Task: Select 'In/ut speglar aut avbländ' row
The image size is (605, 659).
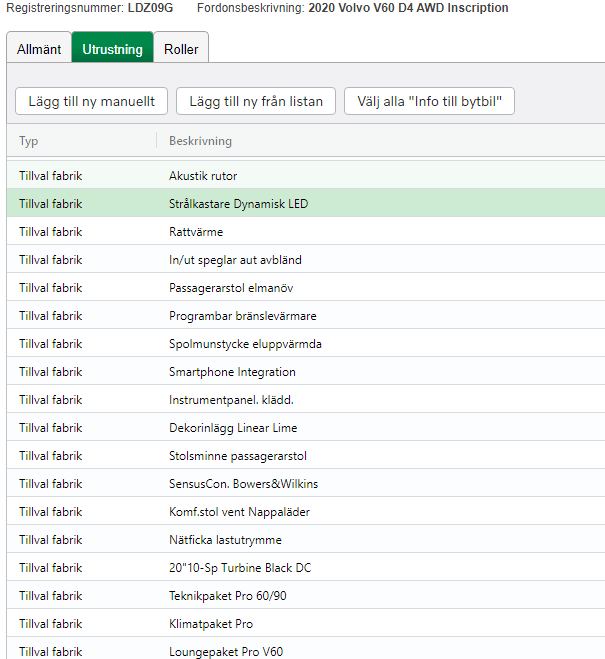Action: tap(306, 260)
